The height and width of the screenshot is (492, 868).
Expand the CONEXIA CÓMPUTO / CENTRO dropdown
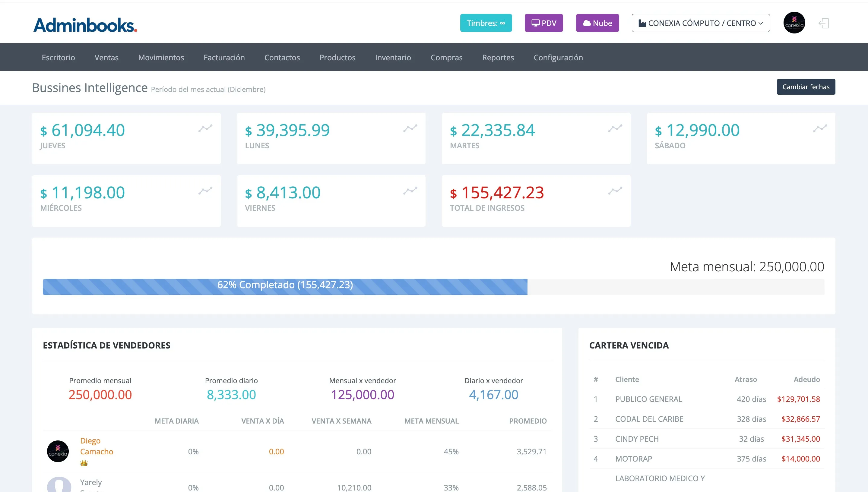(x=700, y=23)
